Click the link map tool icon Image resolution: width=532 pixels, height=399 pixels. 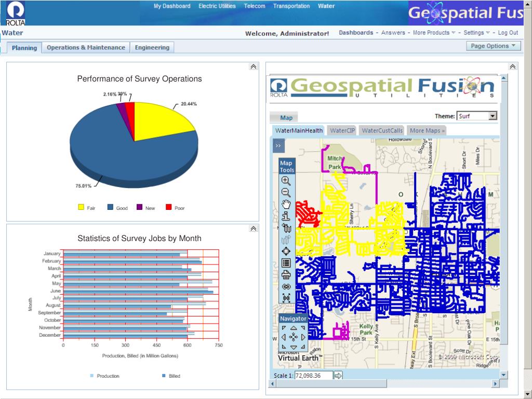(286, 287)
